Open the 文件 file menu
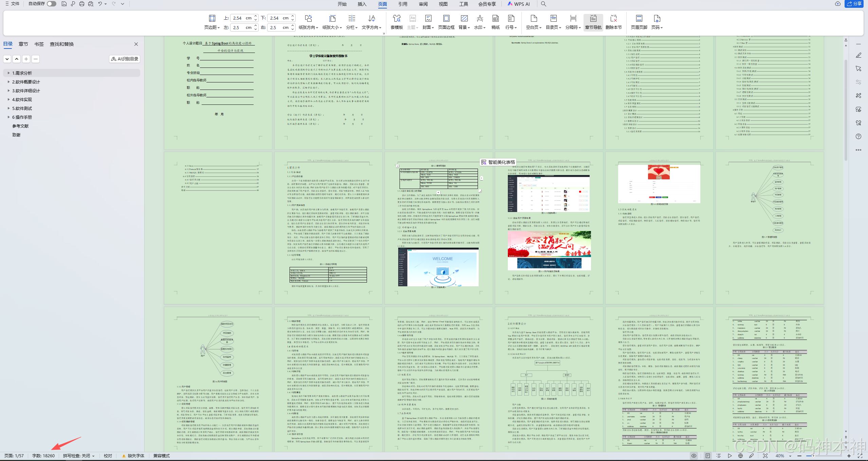This screenshot has width=868, height=461. (x=13, y=4)
